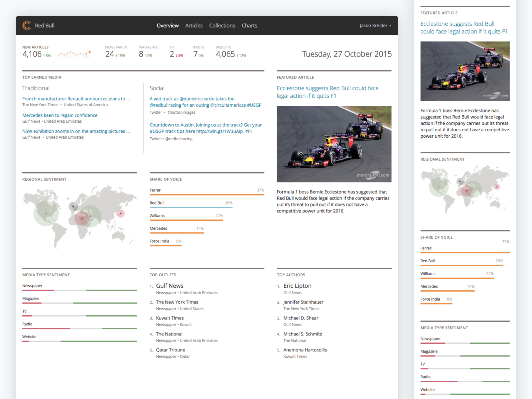The image size is (532, 399).
Task: Select the dark sentiment marker over Europe
Action: point(72,206)
